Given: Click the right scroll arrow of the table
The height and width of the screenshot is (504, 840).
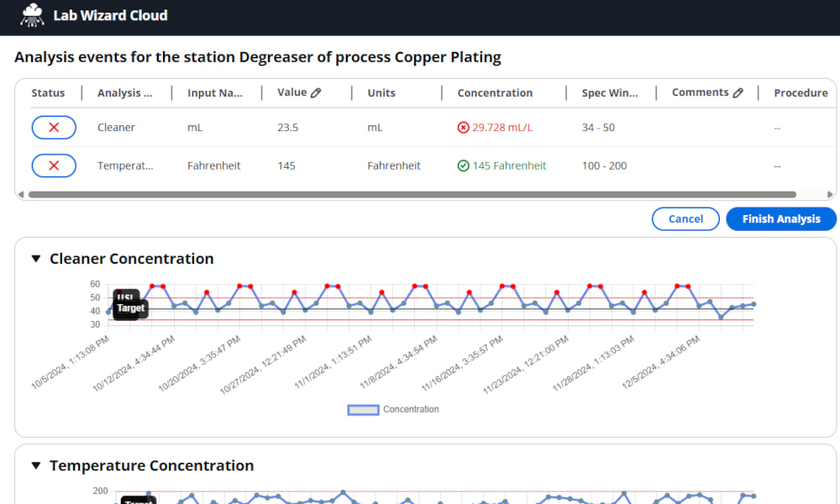Looking at the screenshot, I should click(x=830, y=194).
